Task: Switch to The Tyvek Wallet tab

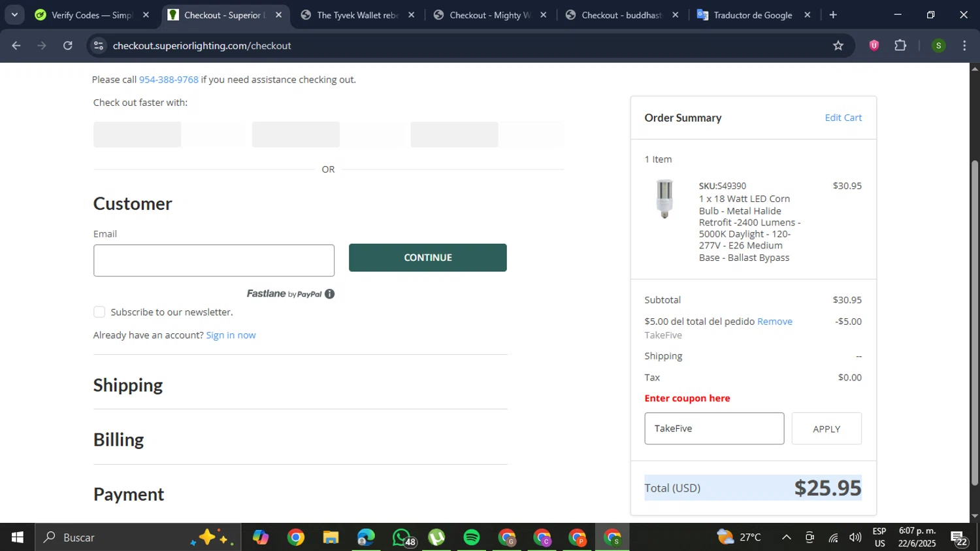Action: click(357, 15)
